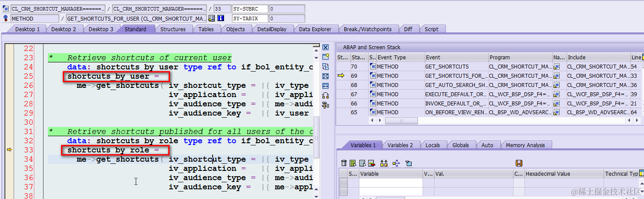
Task: Click the Variable column header
Action: [391, 174]
